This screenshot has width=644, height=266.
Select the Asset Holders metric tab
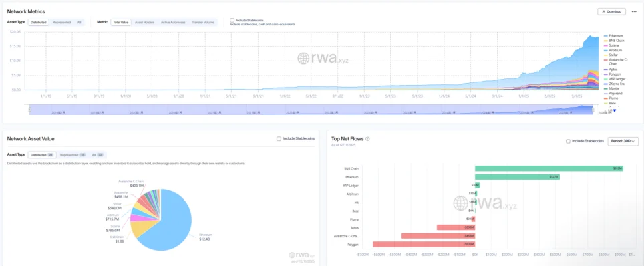point(144,22)
